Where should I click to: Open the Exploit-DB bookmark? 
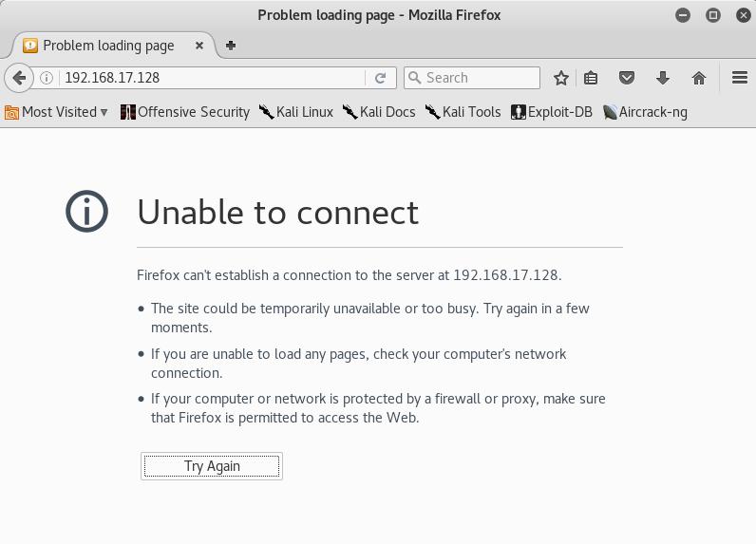[x=552, y=112]
